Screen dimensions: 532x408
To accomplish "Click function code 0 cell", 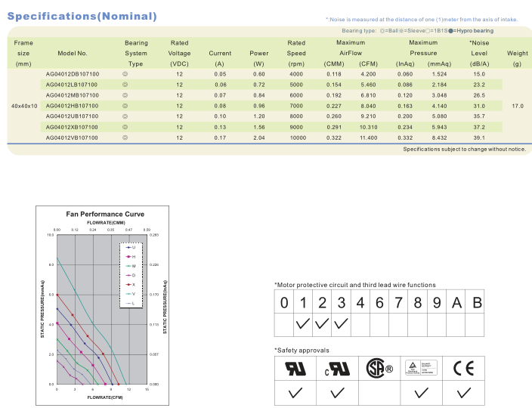I will click(284, 302).
